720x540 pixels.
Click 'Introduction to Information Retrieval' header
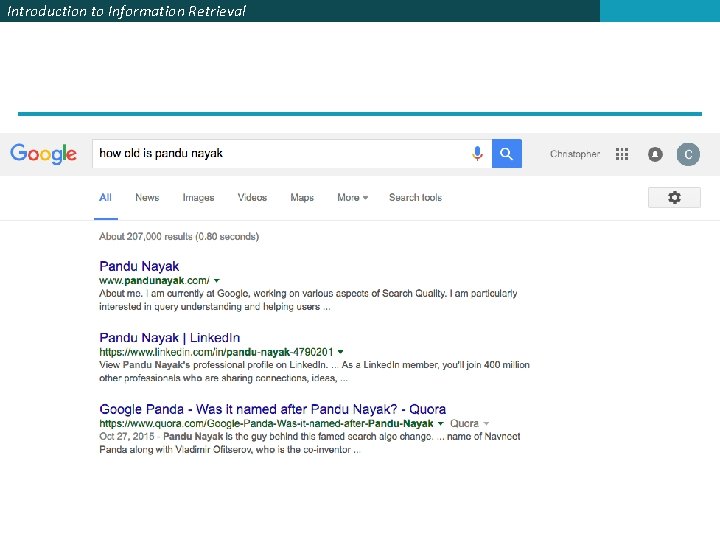click(x=126, y=11)
